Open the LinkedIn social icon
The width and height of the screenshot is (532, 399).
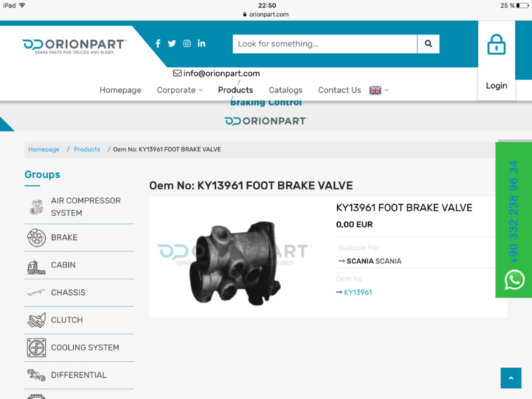[x=201, y=44]
